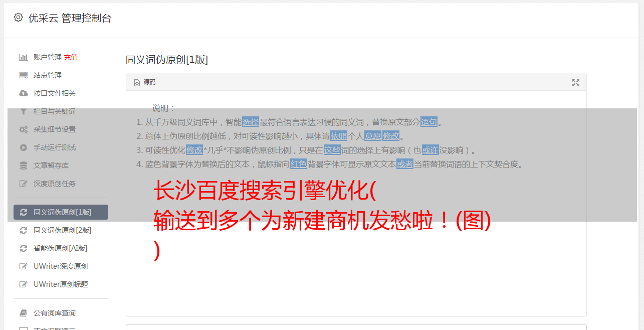Click the play icon for 手动运行测试
Screen dimensions: 644x330
23,147
